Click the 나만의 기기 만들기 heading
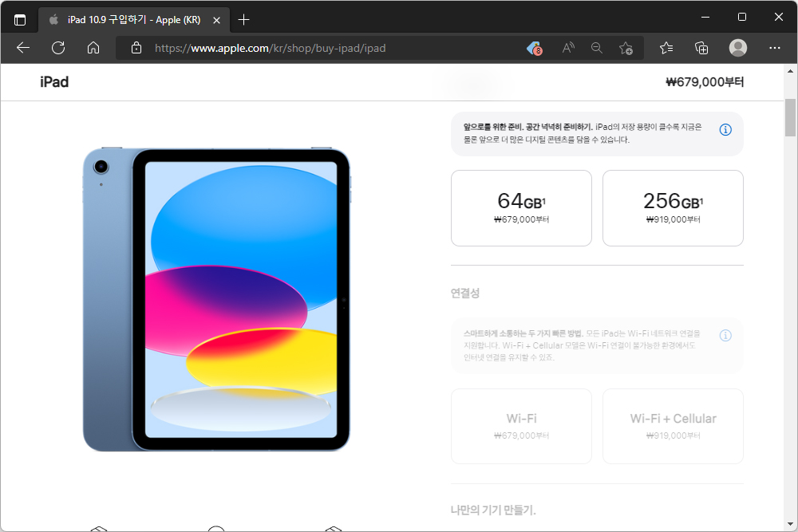Viewport: 798px width, 532px height. (x=493, y=510)
